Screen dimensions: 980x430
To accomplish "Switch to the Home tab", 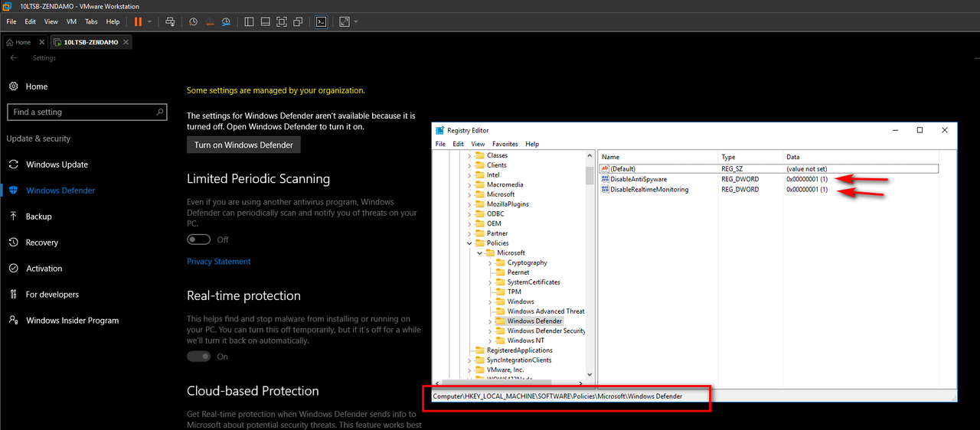I will point(18,42).
